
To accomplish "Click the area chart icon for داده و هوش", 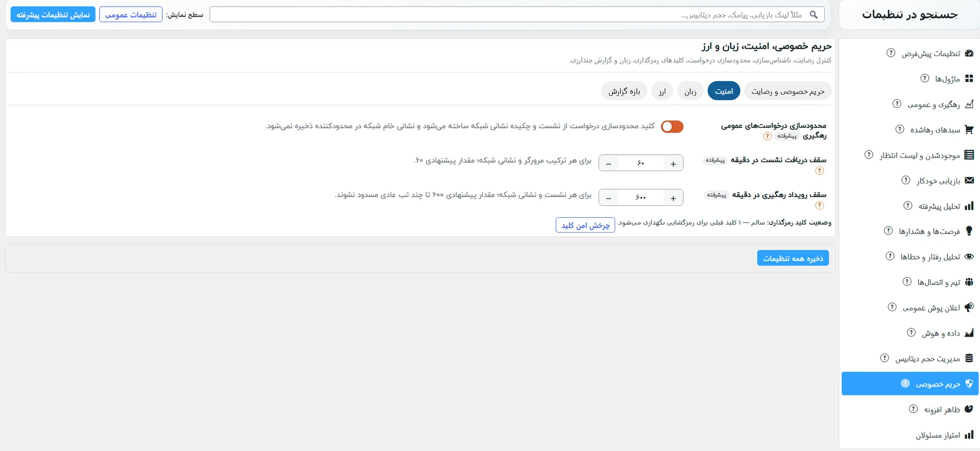I will click(x=969, y=333).
